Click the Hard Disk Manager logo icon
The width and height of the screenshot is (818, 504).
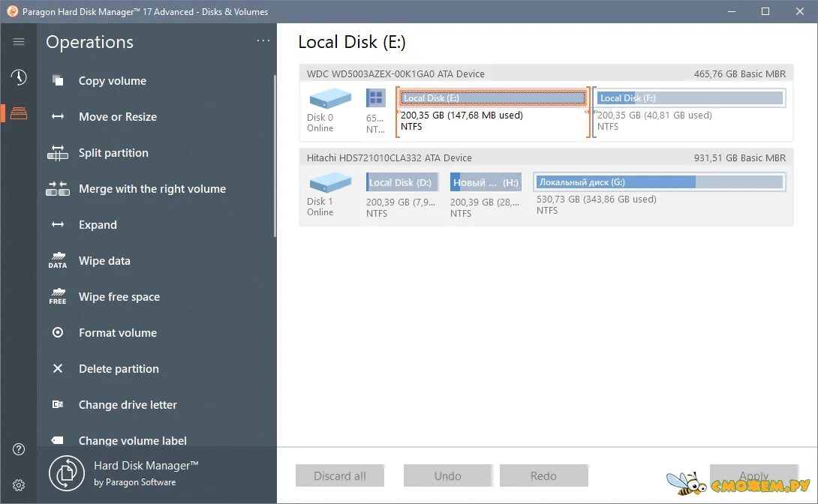pyautogui.click(x=67, y=473)
